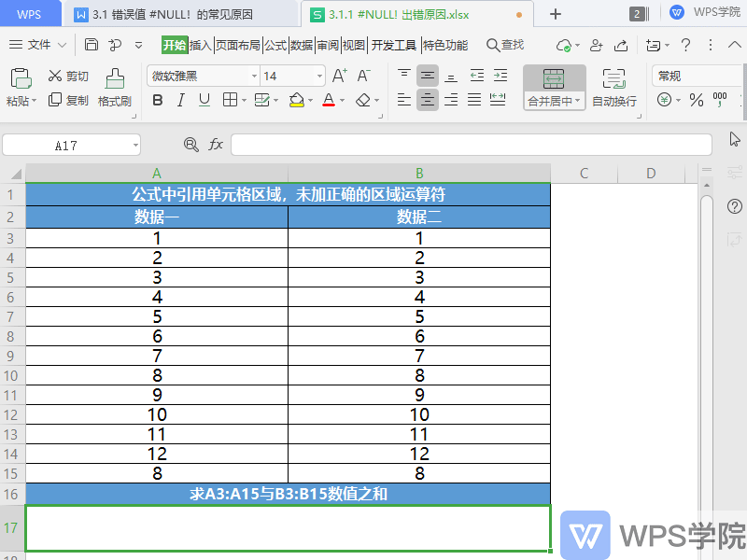Click the Undo arrow icon

[x=115, y=45]
